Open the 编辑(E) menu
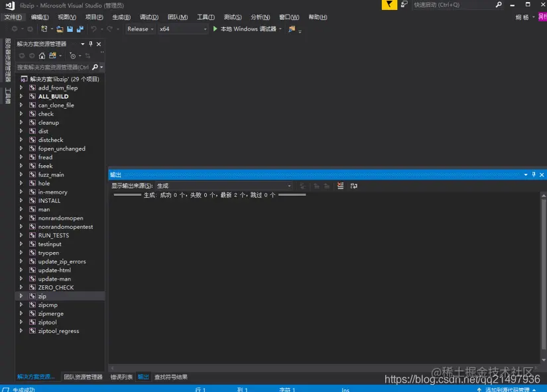547x392 pixels. click(x=40, y=17)
